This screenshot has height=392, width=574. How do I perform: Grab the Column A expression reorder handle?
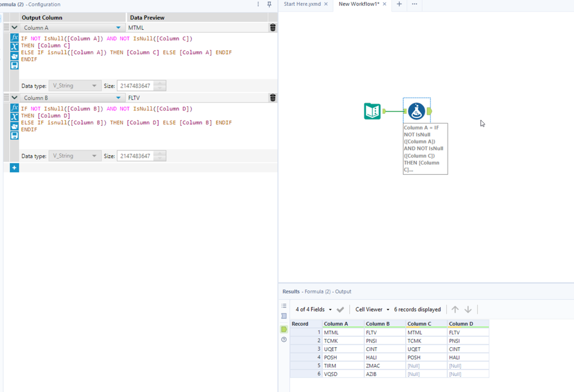coord(6,28)
